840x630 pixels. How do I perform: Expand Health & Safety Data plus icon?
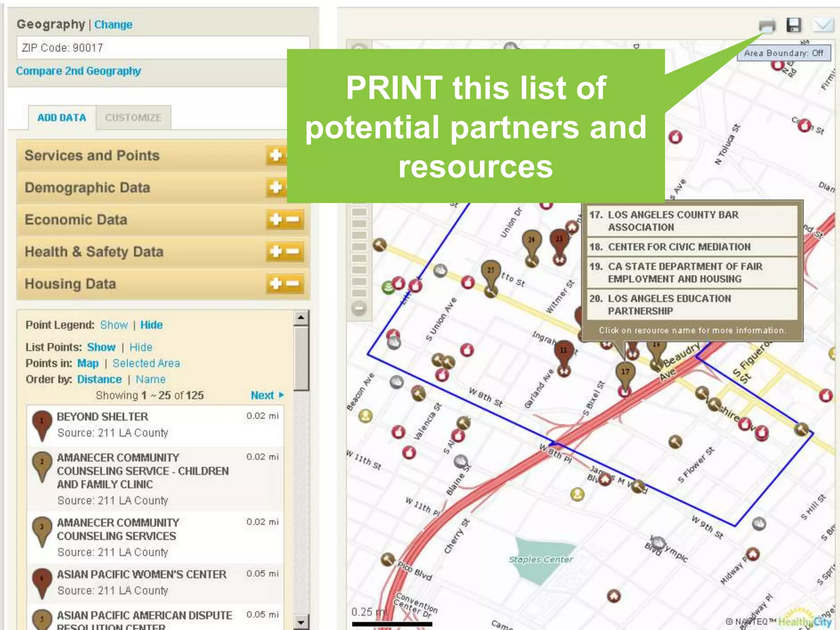276,251
